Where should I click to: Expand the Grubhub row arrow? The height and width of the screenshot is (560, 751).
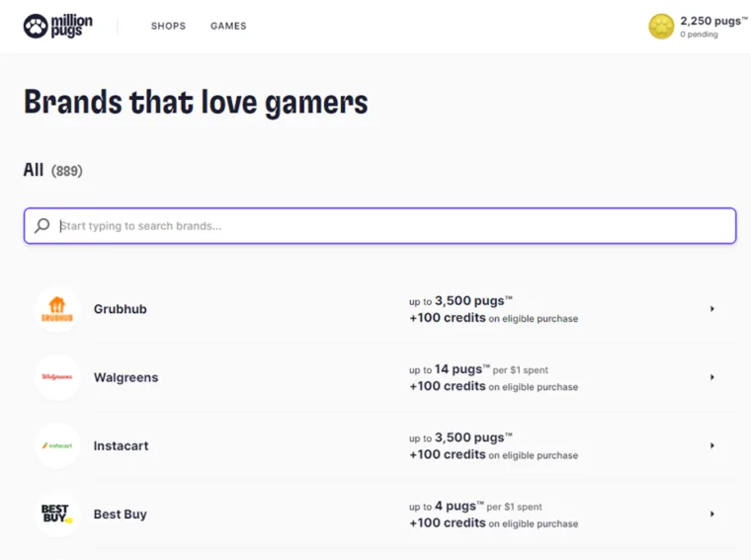[x=712, y=309]
